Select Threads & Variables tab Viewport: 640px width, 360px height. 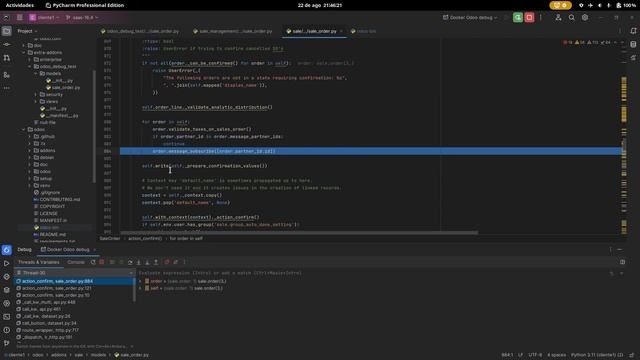(x=39, y=262)
